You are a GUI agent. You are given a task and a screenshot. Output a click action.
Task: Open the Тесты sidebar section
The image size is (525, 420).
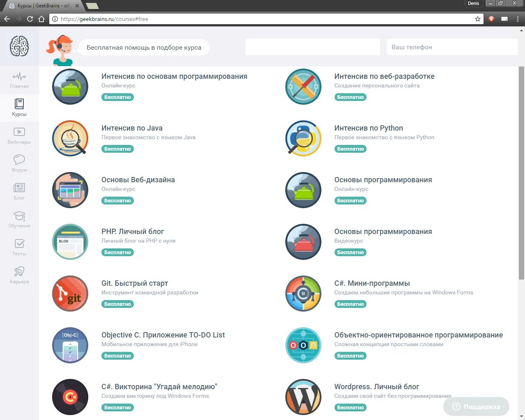click(19, 248)
